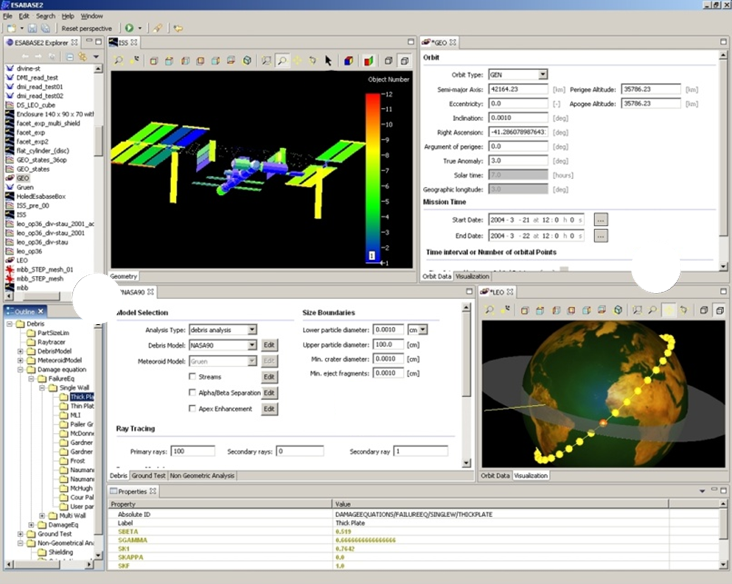
Task: Click the multicolor blue cube icon in ISS toolbar
Action: pos(348,61)
